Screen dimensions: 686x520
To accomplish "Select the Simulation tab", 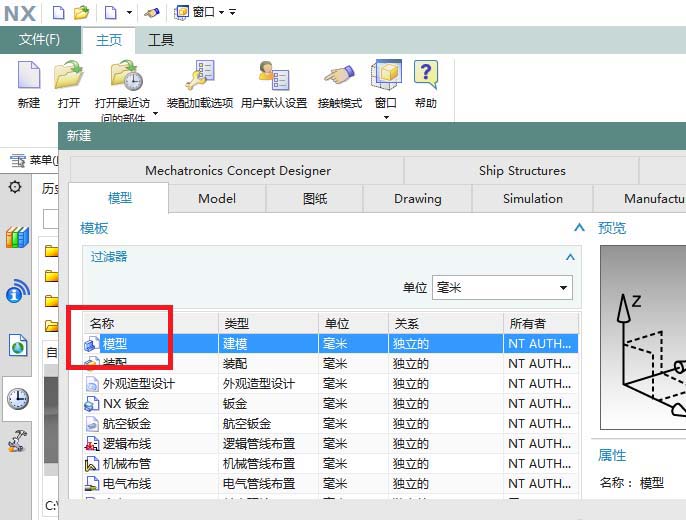I will pos(533,199).
